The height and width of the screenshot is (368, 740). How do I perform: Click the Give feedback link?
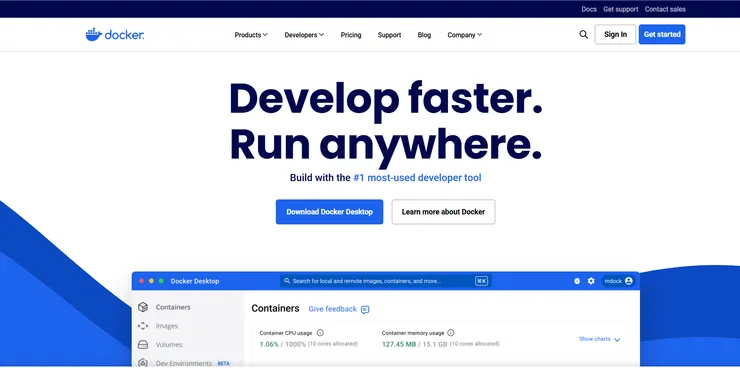point(332,309)
